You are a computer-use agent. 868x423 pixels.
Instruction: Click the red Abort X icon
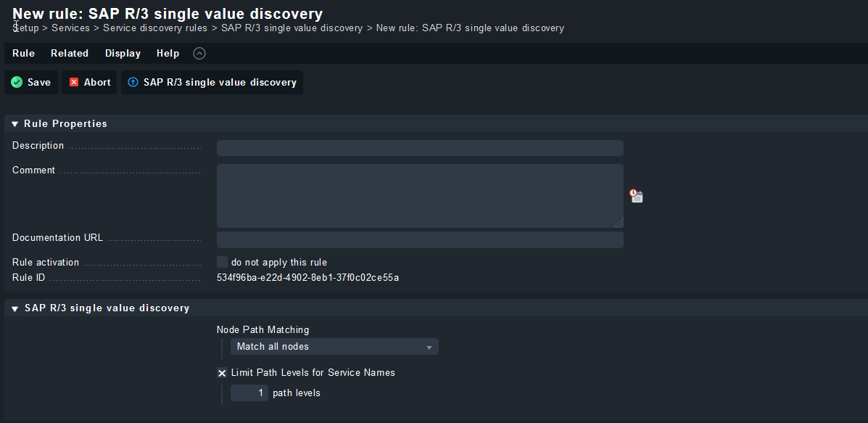coord(74,83)
